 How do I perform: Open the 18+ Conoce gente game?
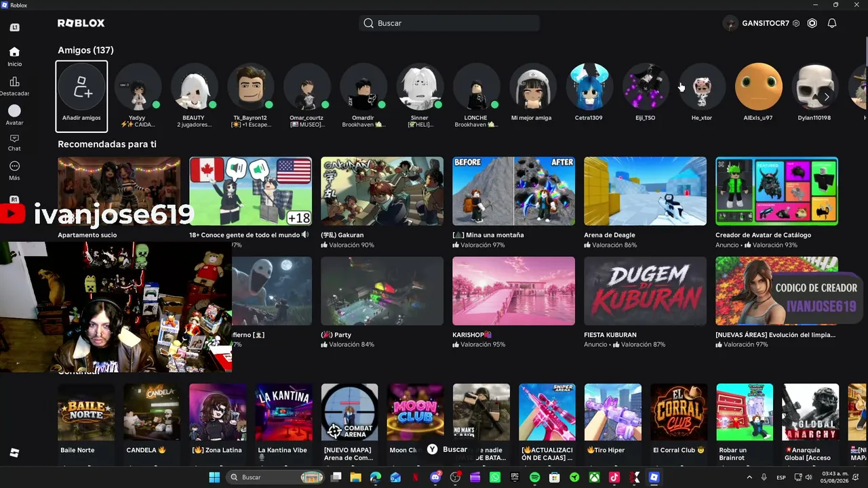click(x=250, y=191)
